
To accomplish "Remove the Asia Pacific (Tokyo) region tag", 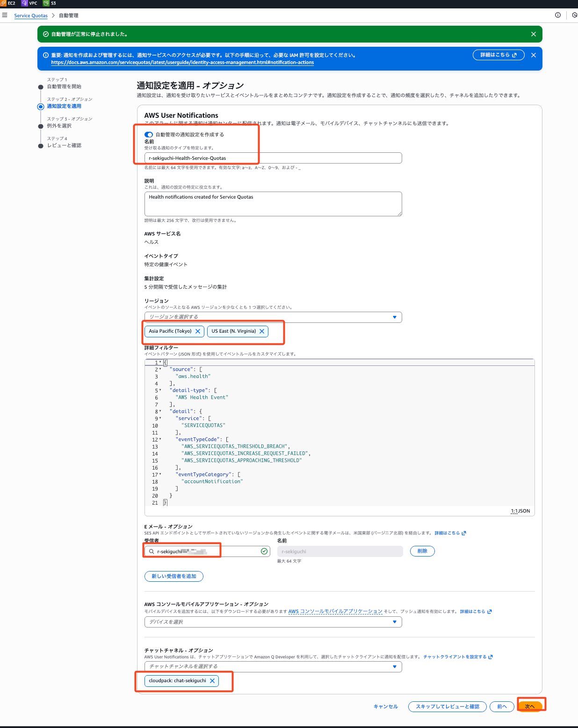I will 198,331.
